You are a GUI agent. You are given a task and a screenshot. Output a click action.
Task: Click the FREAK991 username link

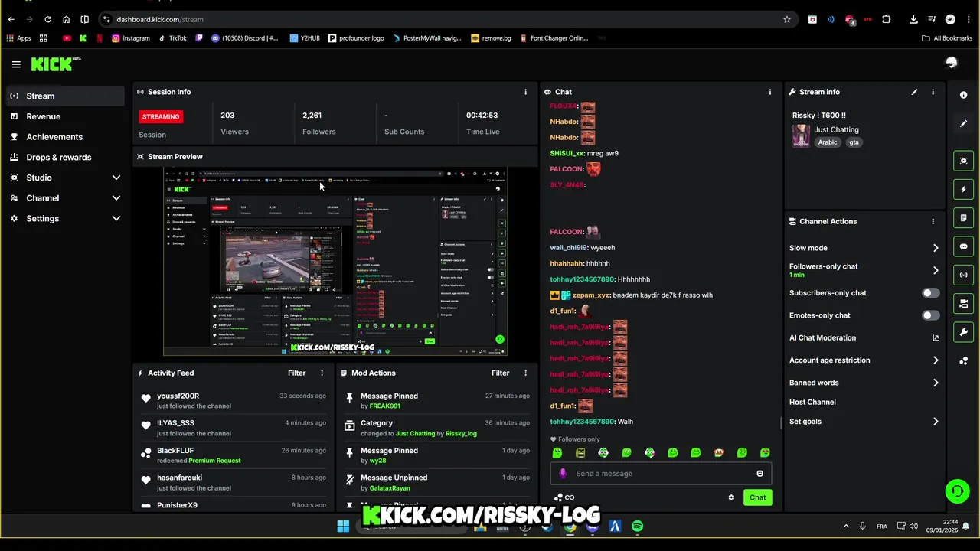coord(385,406)
